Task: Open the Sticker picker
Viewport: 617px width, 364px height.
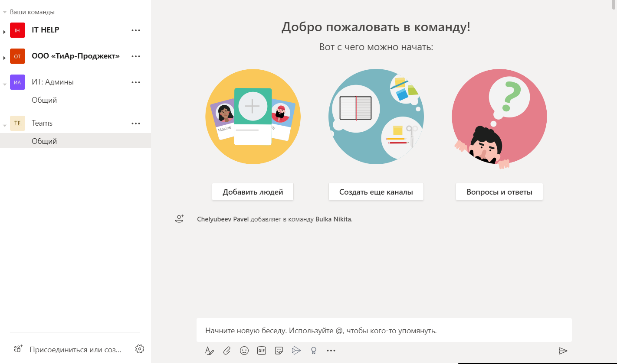Action: 279,351
